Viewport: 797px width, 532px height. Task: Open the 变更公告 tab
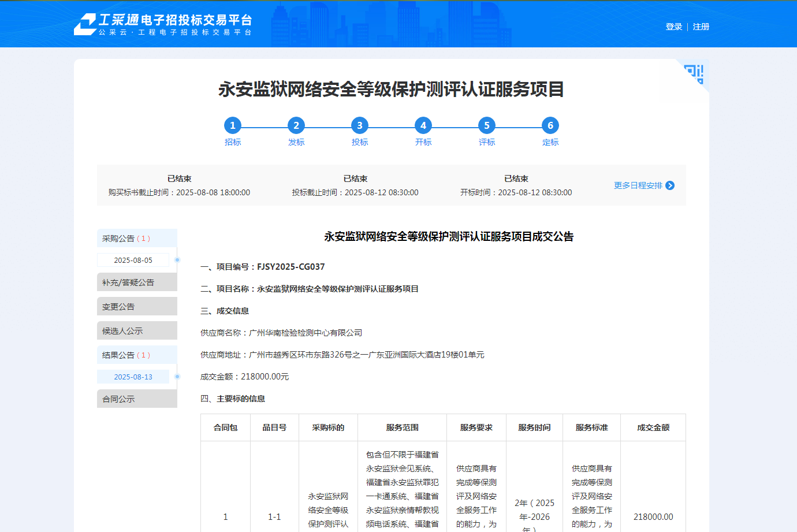pyautogui.click(x=137, y=307)
